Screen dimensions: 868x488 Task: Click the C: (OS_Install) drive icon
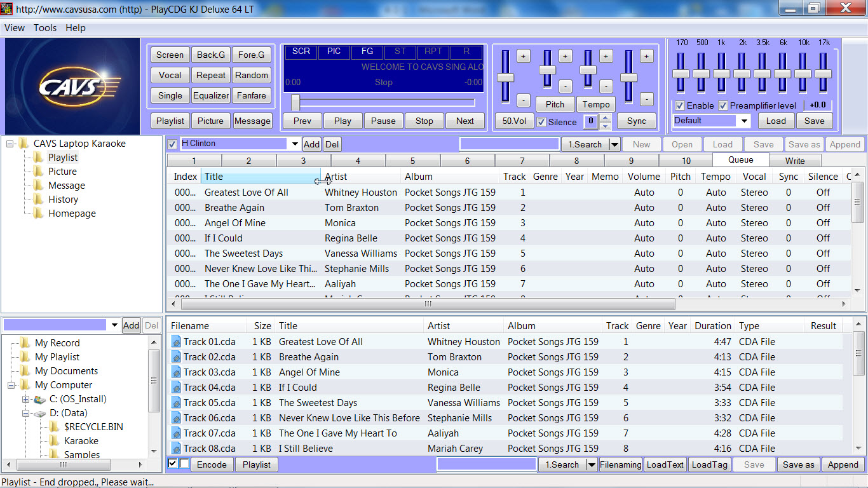click(x=40, y=399)
